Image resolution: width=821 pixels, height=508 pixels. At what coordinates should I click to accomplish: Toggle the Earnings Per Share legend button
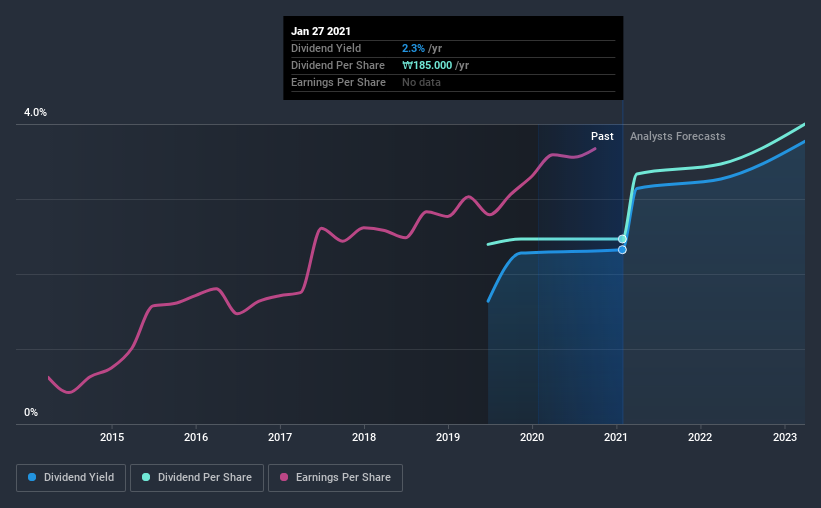335,478
